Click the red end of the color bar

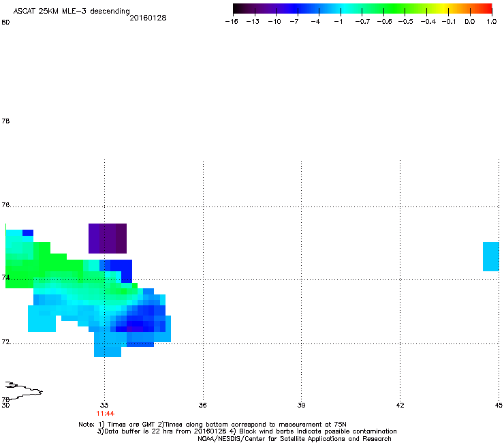[x=488, y=9]
